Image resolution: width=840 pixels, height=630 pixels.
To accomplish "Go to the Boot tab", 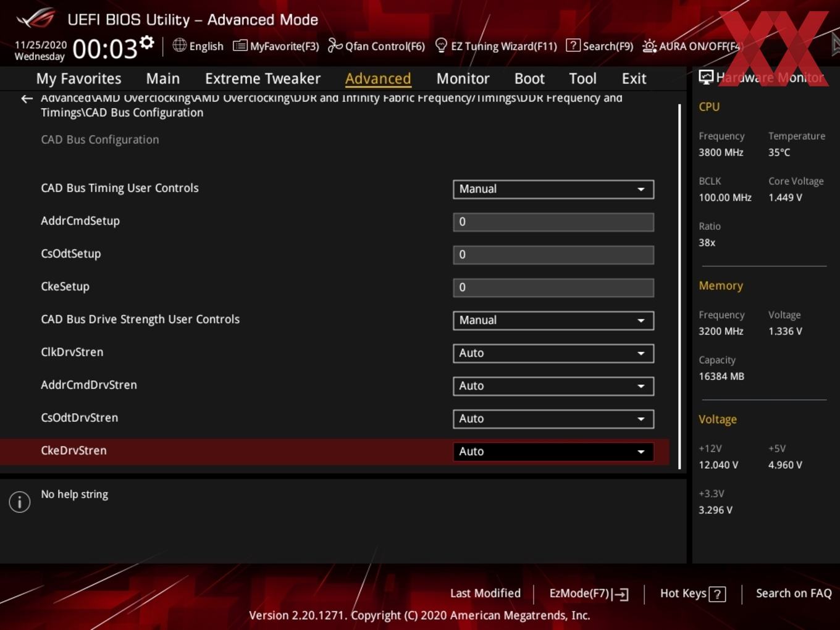I will pos(529,78).
